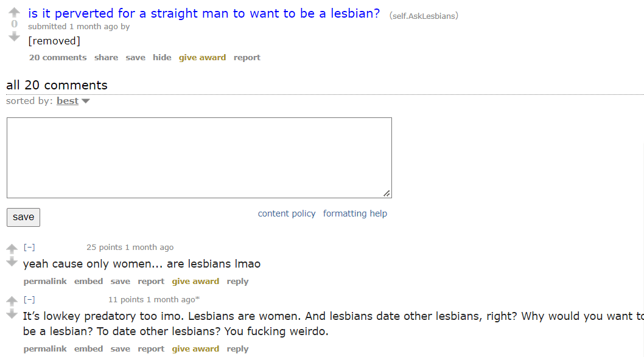
Task: Open the post title link
Action: click(x=204, y=13)
